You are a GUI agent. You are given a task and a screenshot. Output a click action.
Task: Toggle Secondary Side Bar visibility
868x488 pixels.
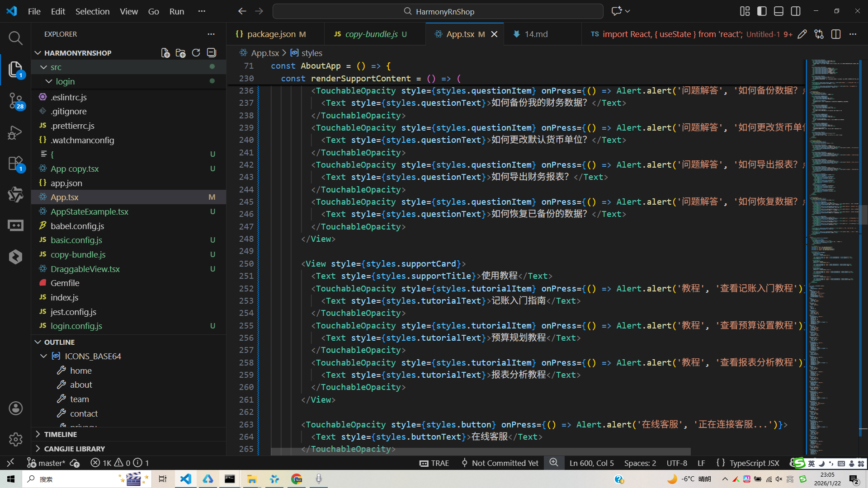[796, 11]
